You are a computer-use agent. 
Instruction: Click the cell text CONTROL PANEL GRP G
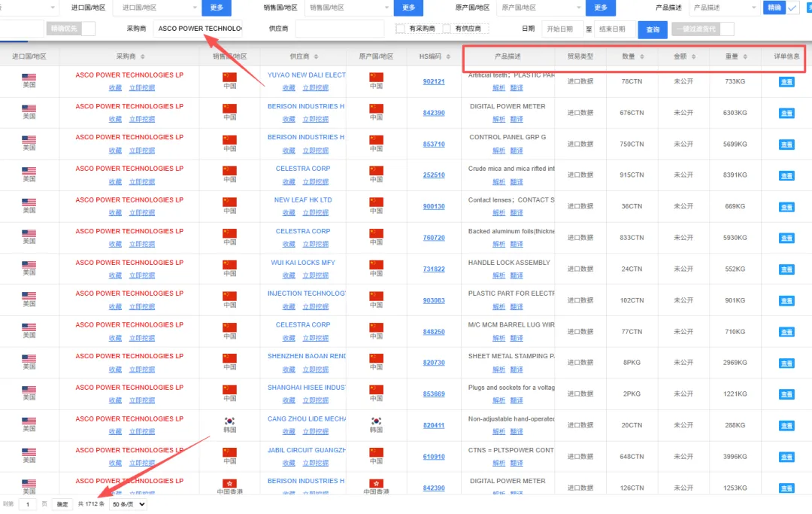coord(507,137)
